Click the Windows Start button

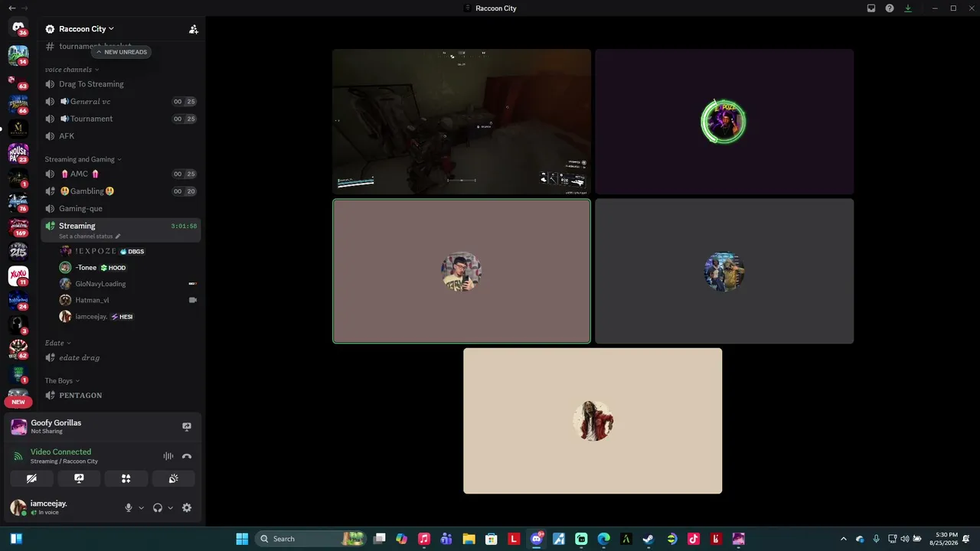(242, 539)
